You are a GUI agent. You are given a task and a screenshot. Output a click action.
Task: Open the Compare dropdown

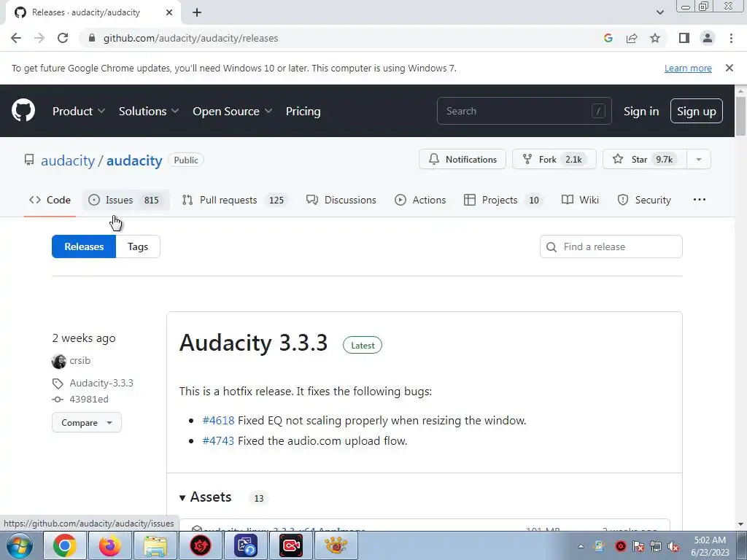click(87, 422)
